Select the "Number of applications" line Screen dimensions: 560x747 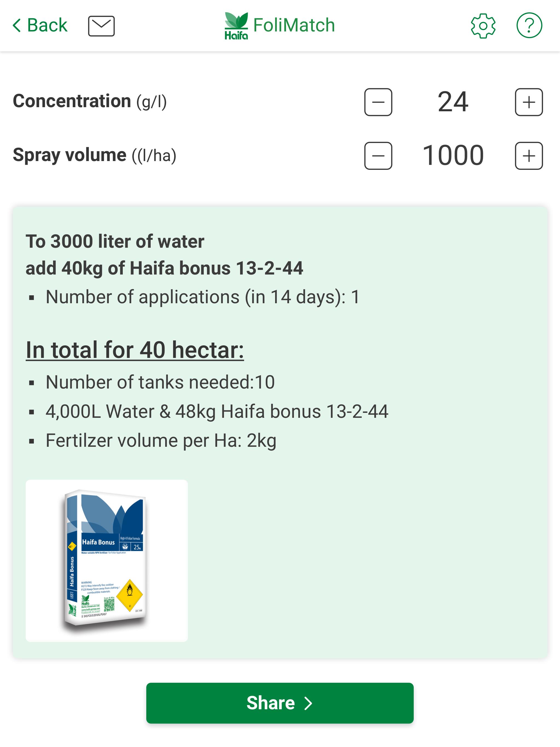(203, 297)
